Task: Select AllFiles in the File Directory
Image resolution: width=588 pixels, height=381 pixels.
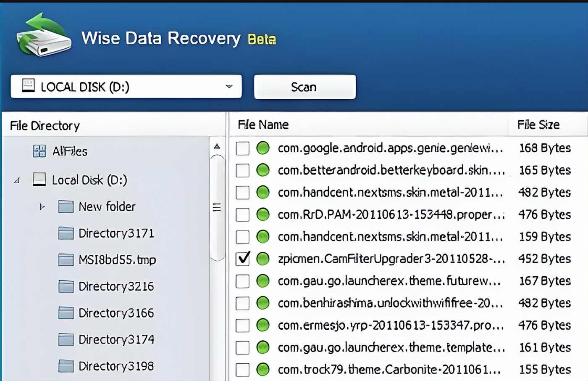Action: click(x=70, y=151)
